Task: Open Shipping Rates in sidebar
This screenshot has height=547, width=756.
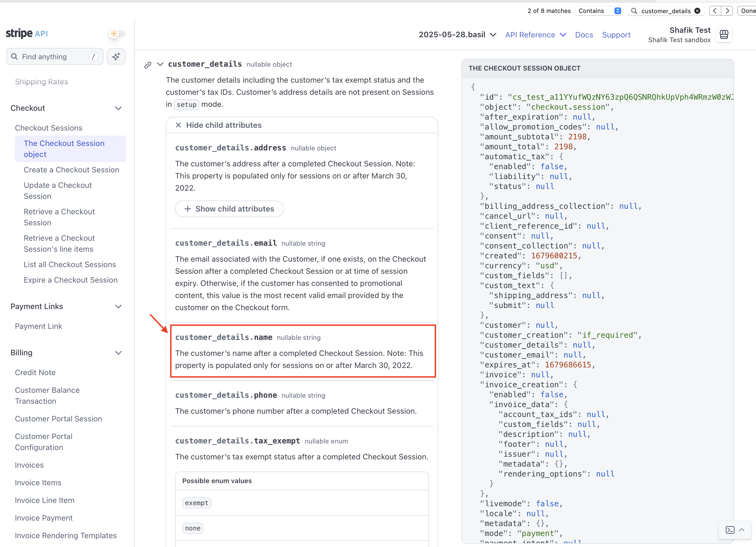Action: click(41, 82)
